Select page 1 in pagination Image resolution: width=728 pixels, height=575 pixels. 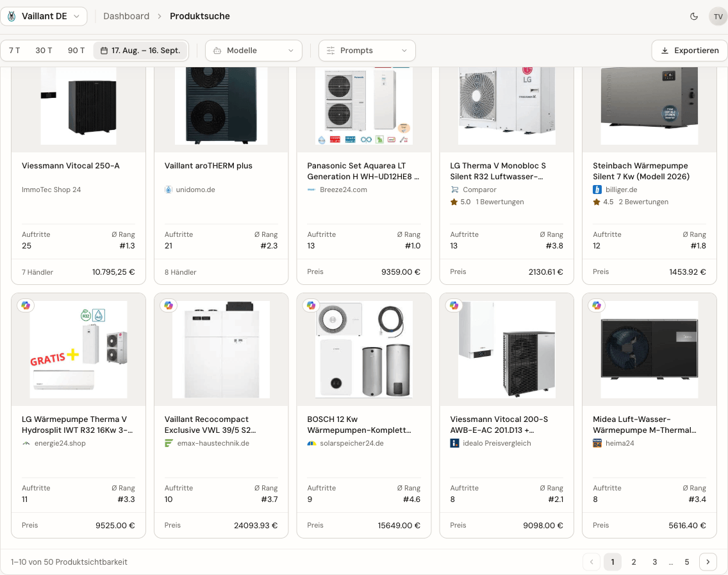pyautogui.click(x=613, y=562)
